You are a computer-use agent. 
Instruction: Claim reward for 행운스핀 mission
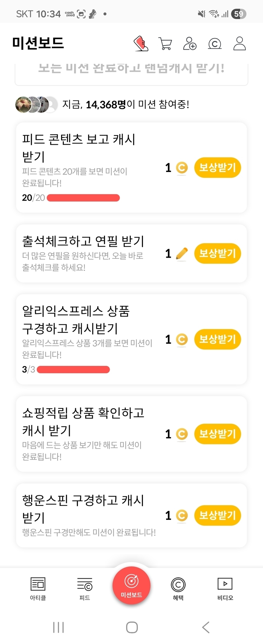pyautogui.click(x=217, y=515)
